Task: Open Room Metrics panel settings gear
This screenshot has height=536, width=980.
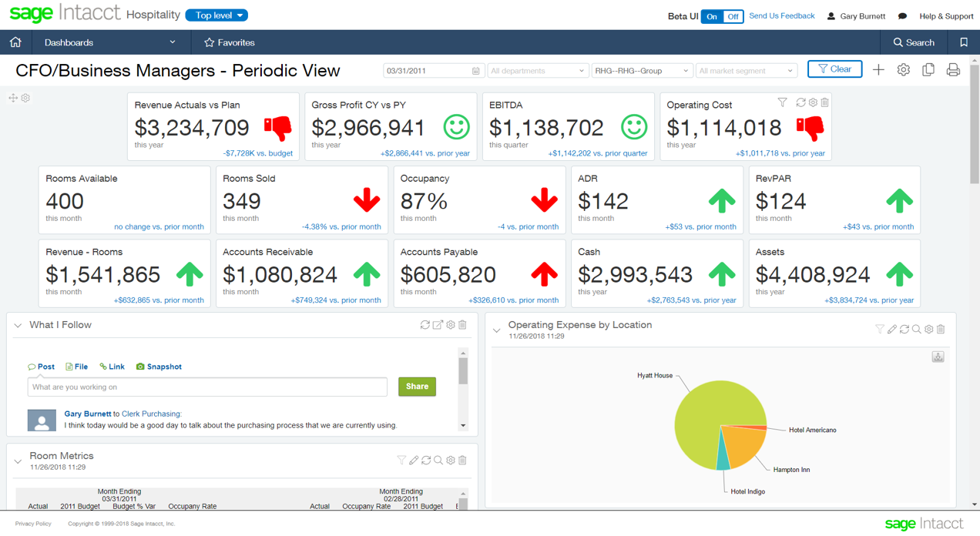Action: pos(451,461)
